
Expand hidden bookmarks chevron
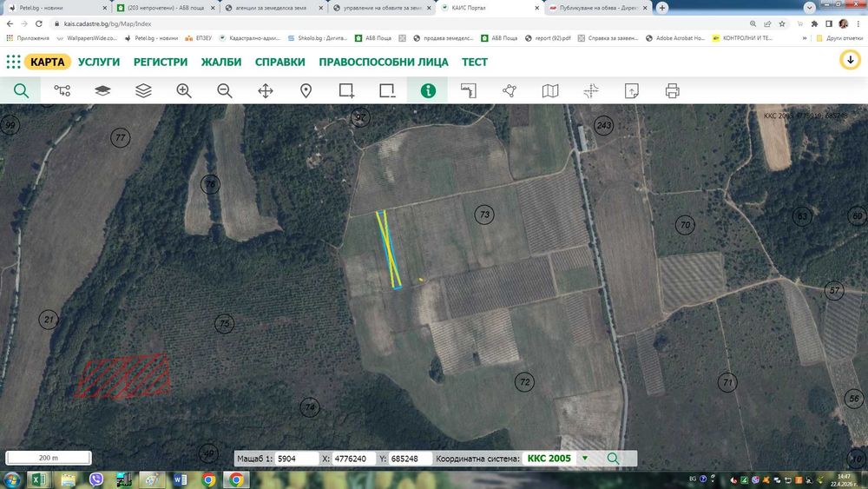tap(805, 38)
